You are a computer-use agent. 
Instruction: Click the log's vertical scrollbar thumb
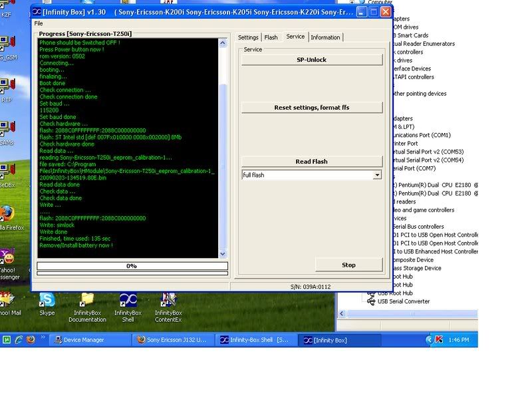pos(223,166)
